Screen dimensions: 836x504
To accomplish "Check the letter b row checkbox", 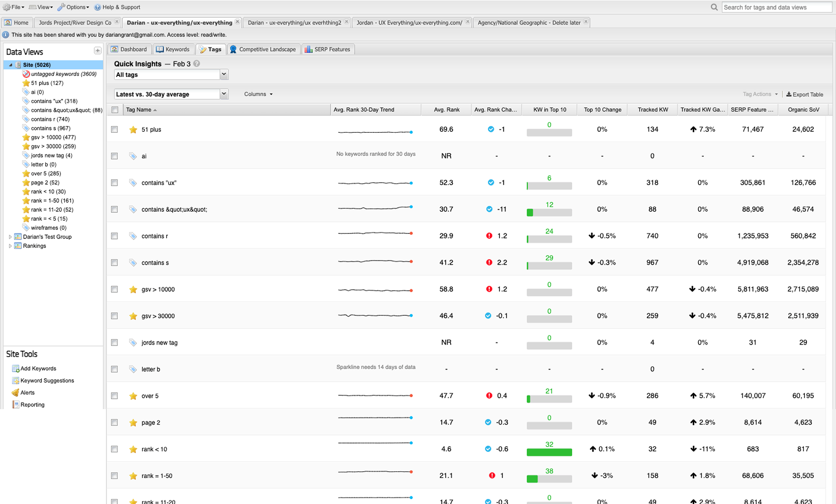I will [115, 370].
